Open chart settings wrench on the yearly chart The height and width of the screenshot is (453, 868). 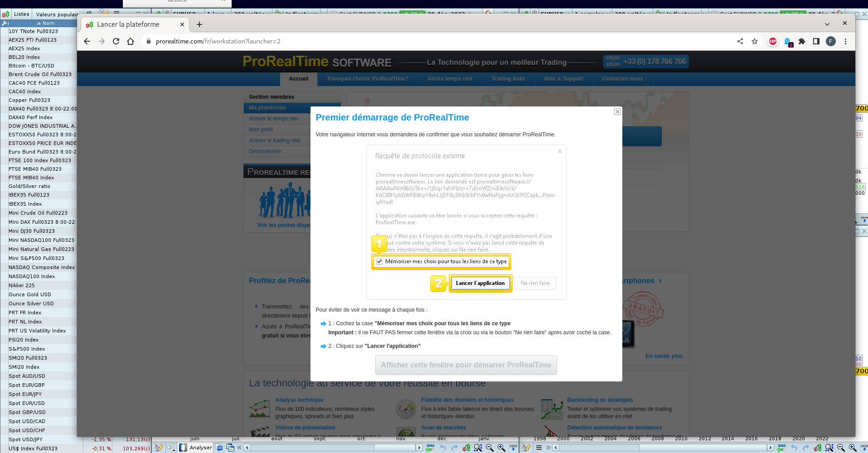[x=817, y=448]
